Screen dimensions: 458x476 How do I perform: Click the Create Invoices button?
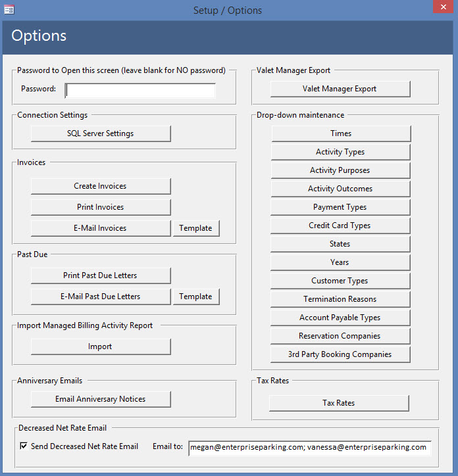pos(101,186)
